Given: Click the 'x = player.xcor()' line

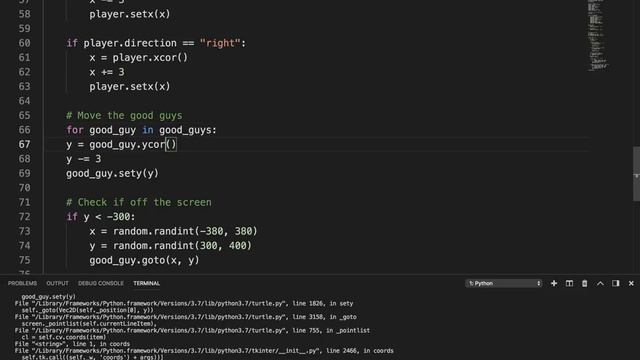Looking at the screenshot, I should pyautogui.click(x=138, y=58).
